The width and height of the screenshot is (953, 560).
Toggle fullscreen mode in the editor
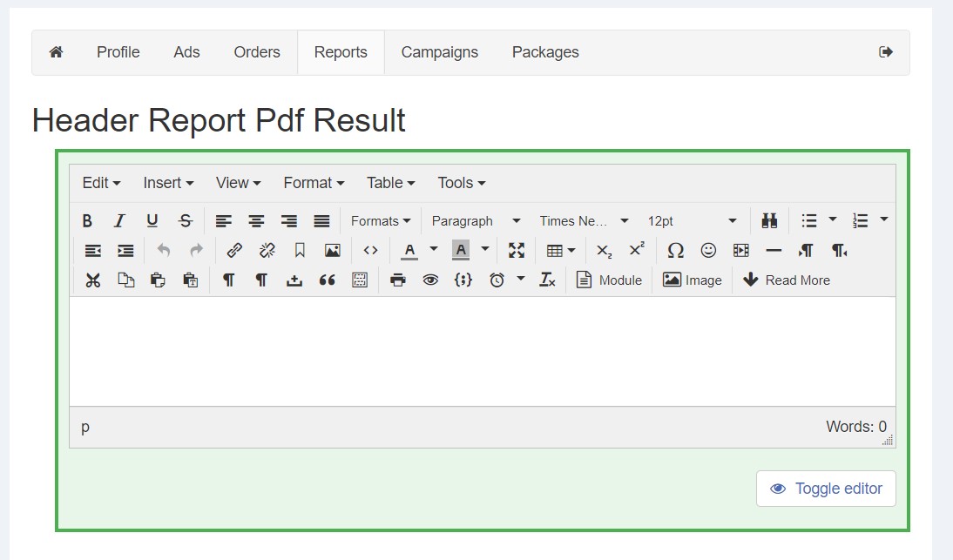coord(517,251)
